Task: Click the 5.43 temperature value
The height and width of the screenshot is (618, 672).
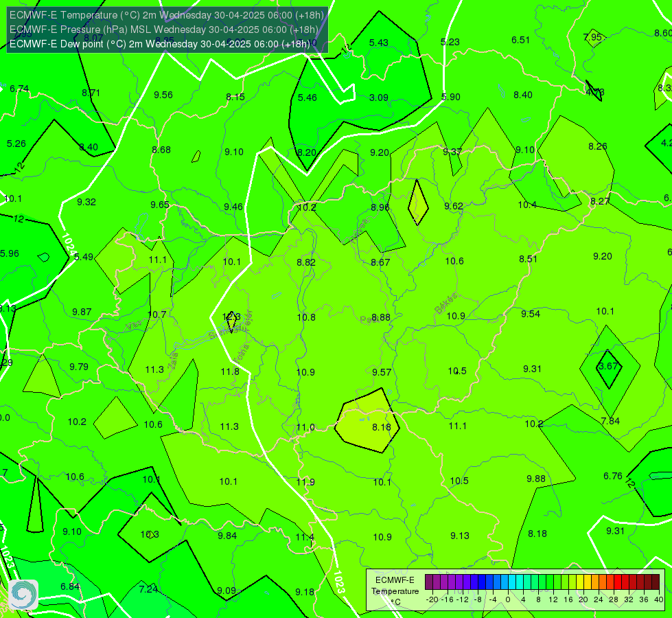Action: click(x=379, y=43)
